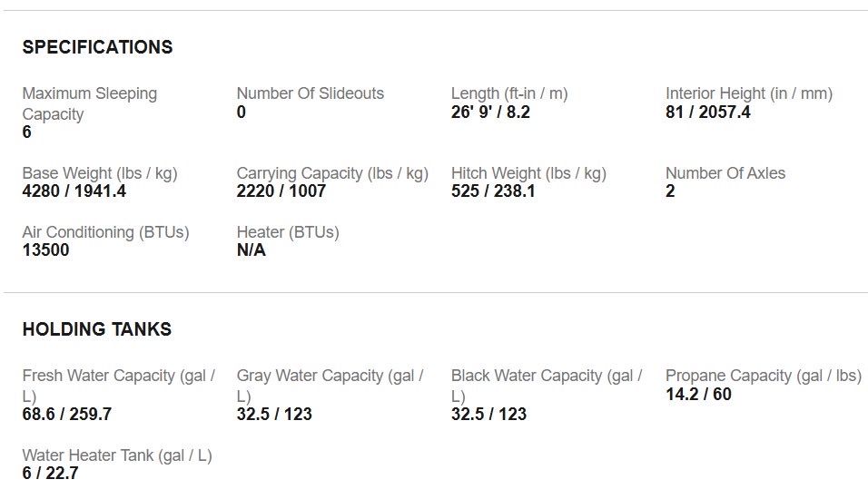
Task: Select the Interior Height label
Action: click(x=748, y=93)
